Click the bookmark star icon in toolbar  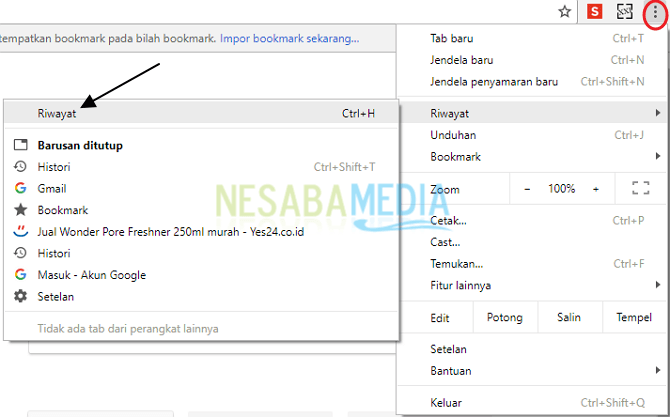564,12
